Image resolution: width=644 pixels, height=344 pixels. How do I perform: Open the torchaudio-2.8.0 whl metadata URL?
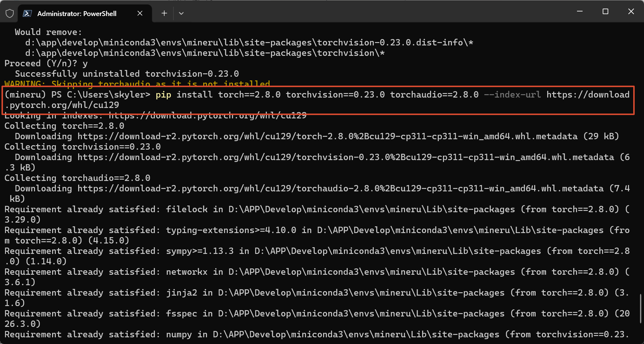tap(340, 189)
